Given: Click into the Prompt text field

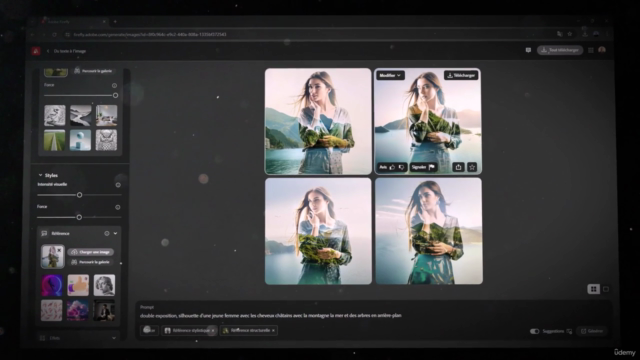Looking at the screenshot, I should pos(271,316).
